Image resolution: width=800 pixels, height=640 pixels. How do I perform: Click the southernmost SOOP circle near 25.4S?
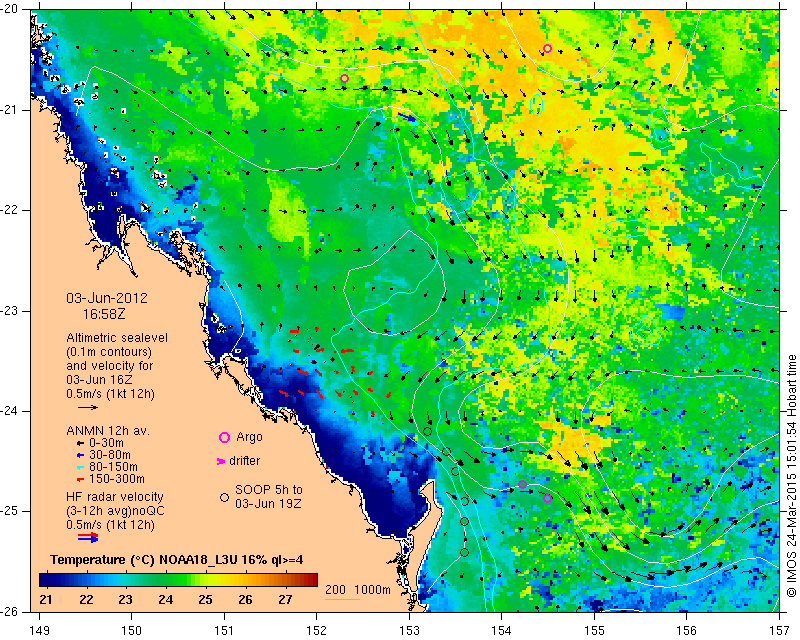tap(464, 553)
